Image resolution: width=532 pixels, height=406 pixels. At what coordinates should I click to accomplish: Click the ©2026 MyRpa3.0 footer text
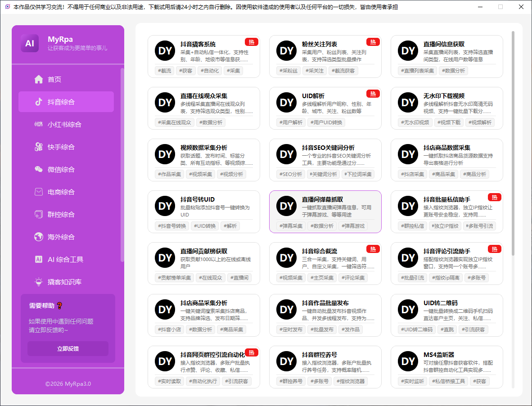(68, 384)
